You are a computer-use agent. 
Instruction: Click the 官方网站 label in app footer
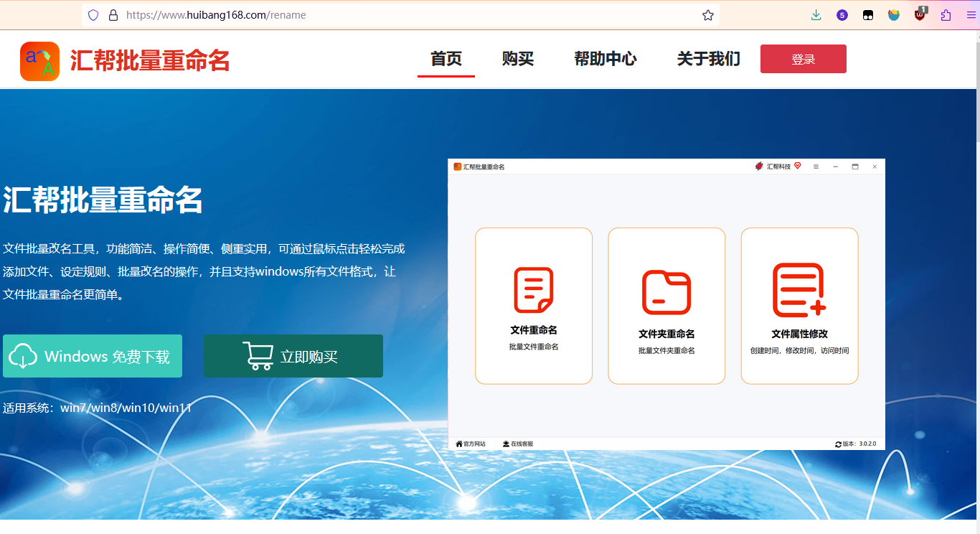point(475,444)
